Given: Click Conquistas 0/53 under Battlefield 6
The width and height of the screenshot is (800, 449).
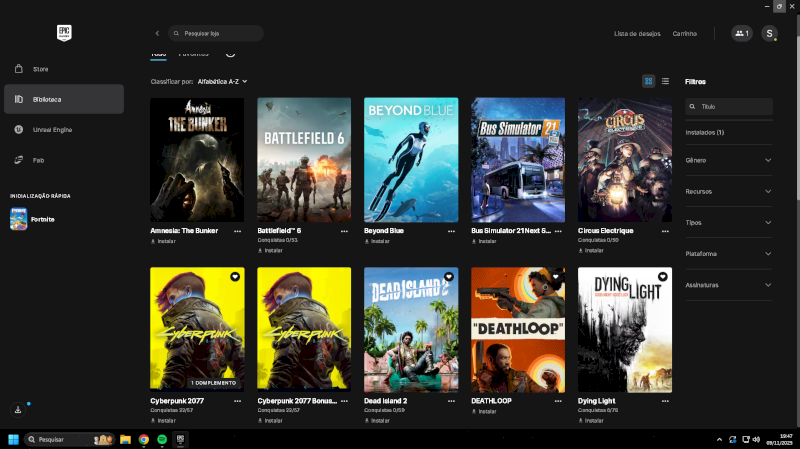Looking at the screenshot, I should [x=277, y=240].
